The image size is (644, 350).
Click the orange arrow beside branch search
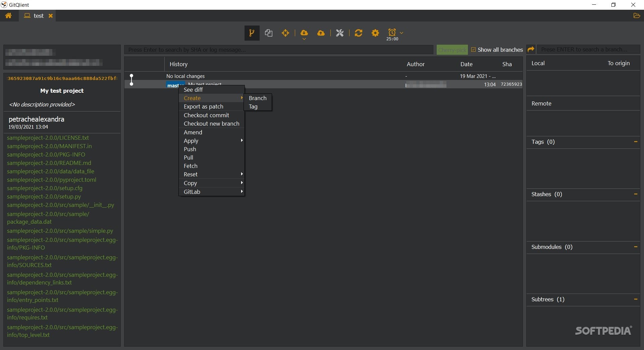pyautogui.click(x=531, y=49)
